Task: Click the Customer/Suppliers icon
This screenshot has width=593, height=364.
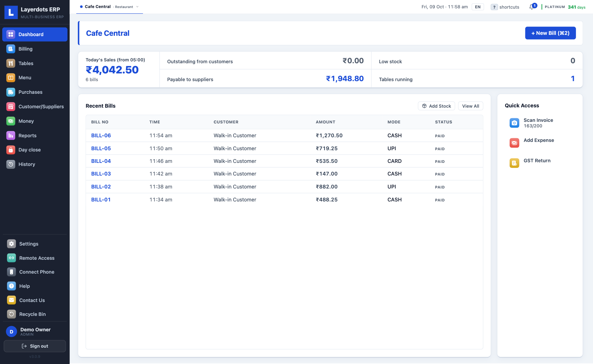Action: pyautogui.click(x=11, y=106)
